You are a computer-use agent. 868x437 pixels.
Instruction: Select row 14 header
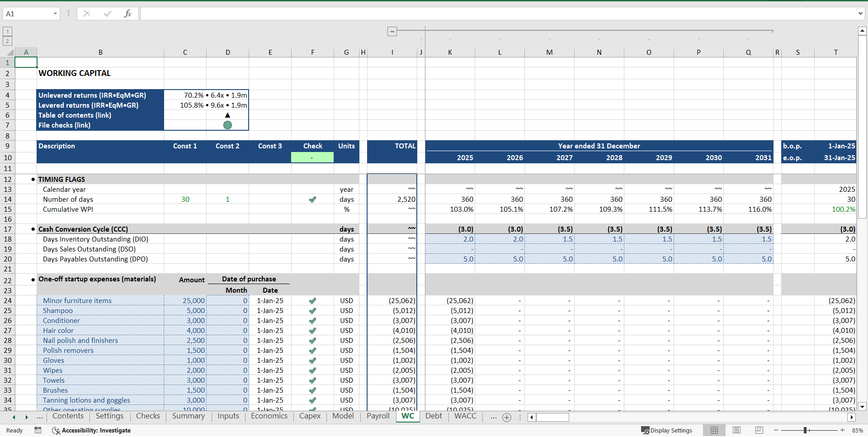pyautogui.click(x=7, y=199)
